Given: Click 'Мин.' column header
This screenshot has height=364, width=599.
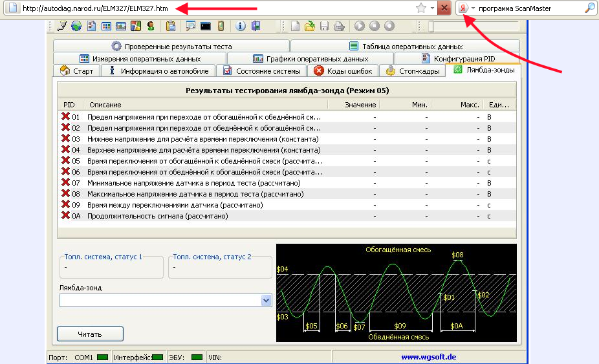Looking at the screenshot, I should [406, 105].
